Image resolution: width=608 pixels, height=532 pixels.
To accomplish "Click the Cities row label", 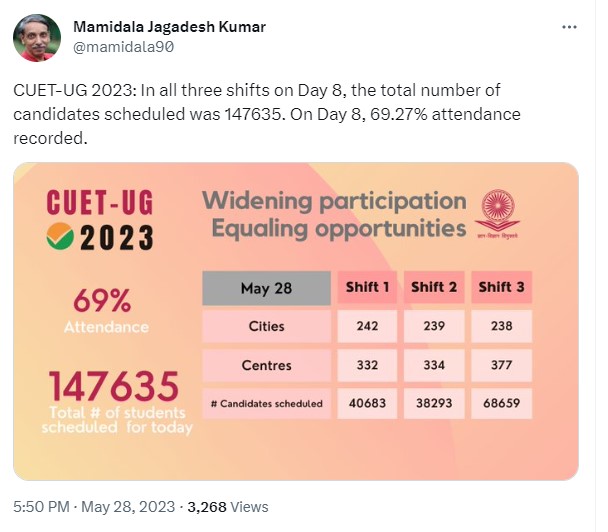I will tap(266, 326).
